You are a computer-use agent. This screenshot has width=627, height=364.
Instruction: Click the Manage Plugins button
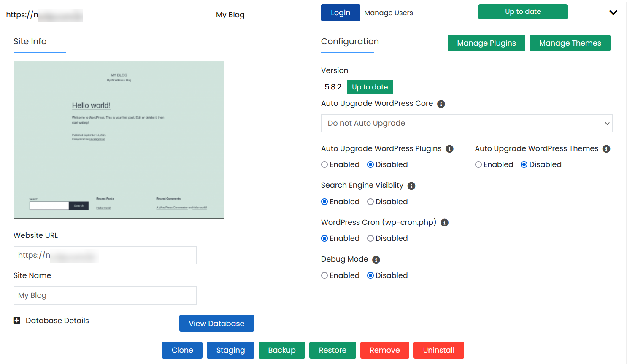point(486,43)
